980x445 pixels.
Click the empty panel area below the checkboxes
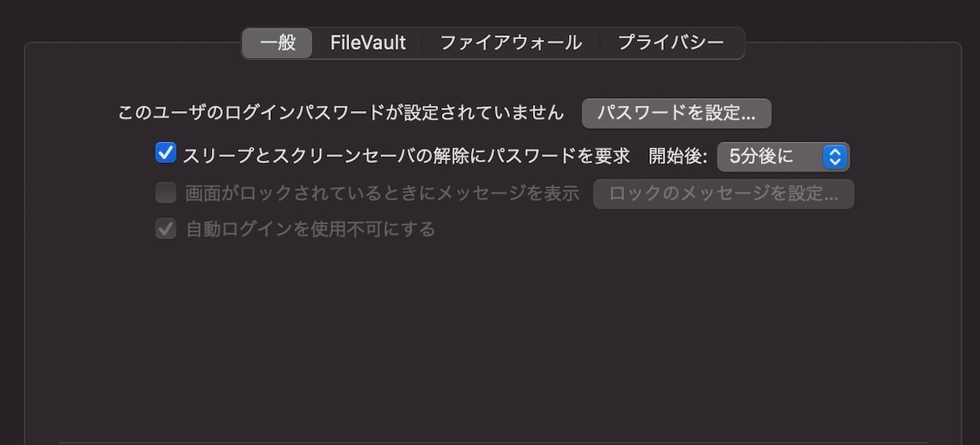(x=493, y=337)
